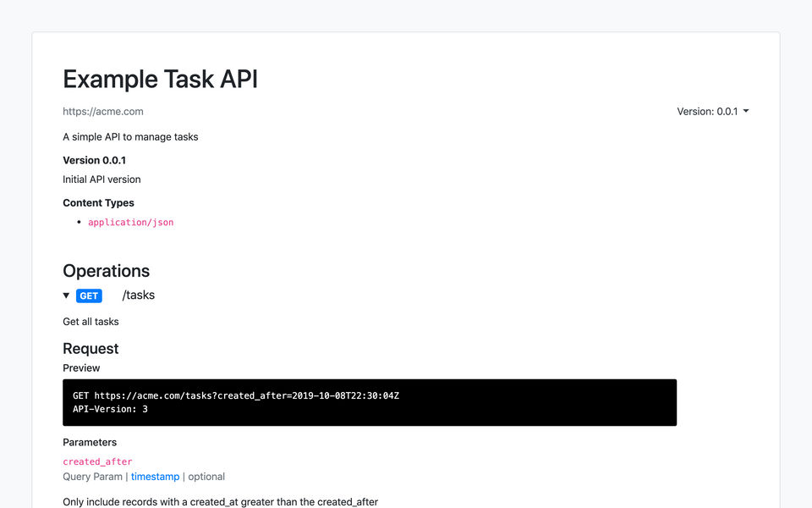Click the blue GET method badge
This screenshot has width=812, height=508.
(x=89, y=295)
